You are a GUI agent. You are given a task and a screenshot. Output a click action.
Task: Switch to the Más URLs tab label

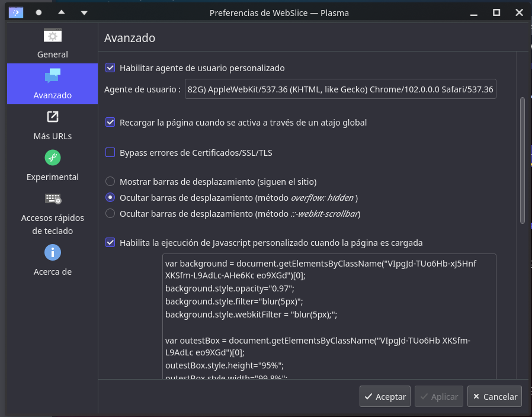(53, 136)
